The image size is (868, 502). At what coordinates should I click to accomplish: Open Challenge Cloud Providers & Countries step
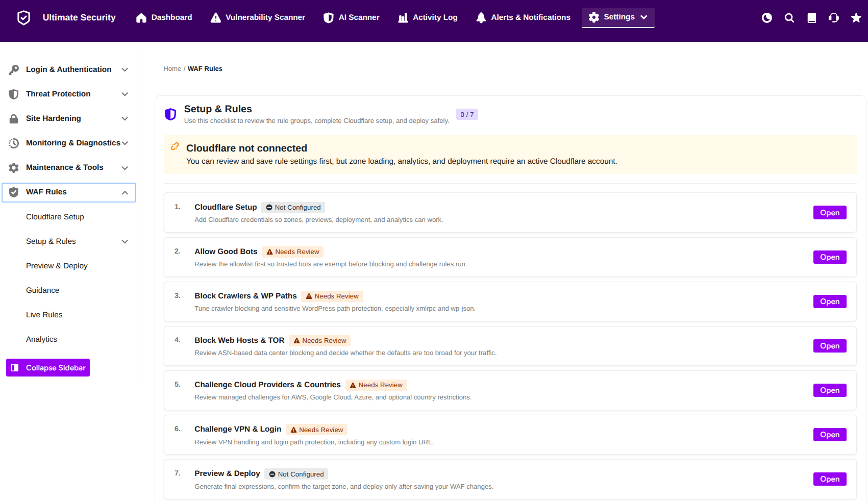[x=830, y=390]
